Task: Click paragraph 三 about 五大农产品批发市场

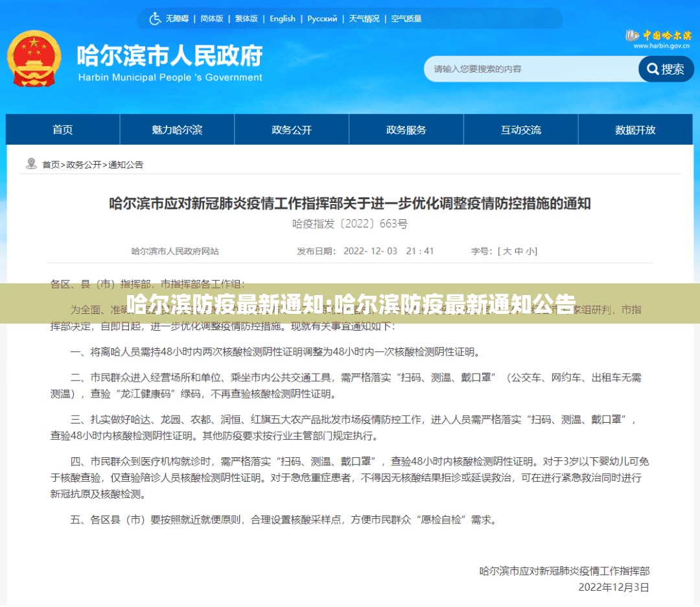Action: pos(344,427)
